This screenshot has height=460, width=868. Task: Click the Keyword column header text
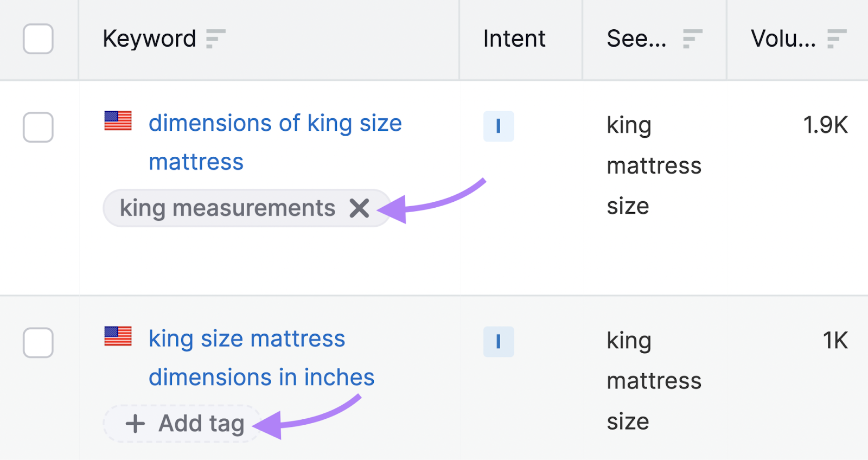point(149,39)
